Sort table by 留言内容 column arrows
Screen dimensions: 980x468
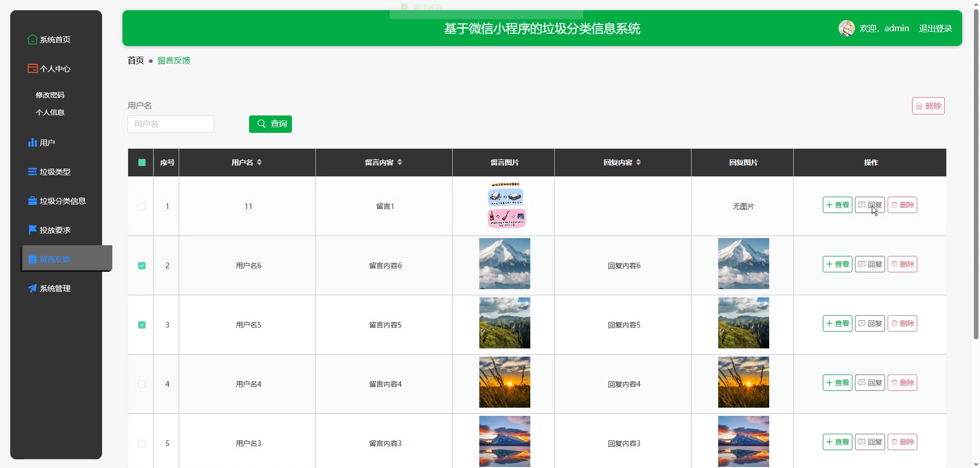click(400, 162)
